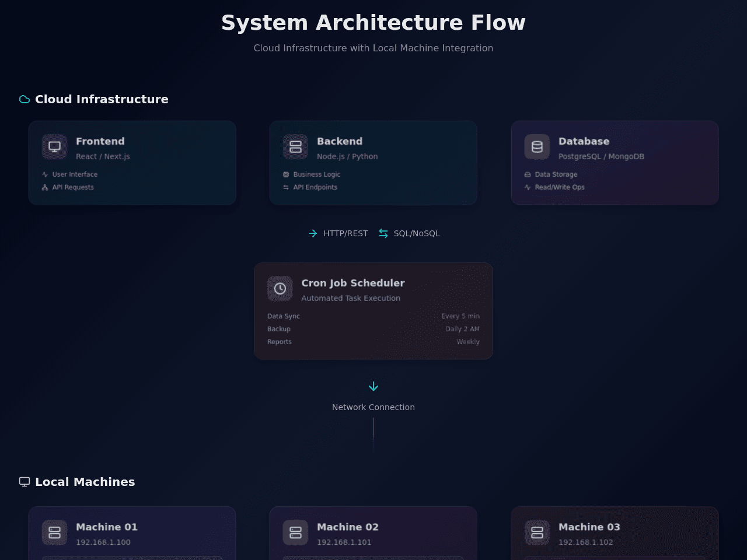Click the Local Machines section heading
The image size is (747, 560).
pos(85,482)
